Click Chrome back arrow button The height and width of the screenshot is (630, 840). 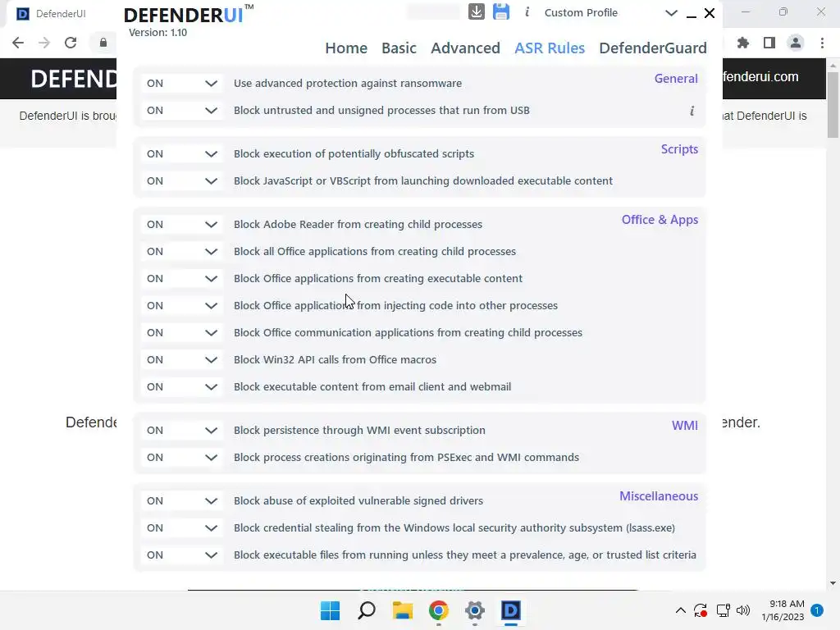[18, 43]
